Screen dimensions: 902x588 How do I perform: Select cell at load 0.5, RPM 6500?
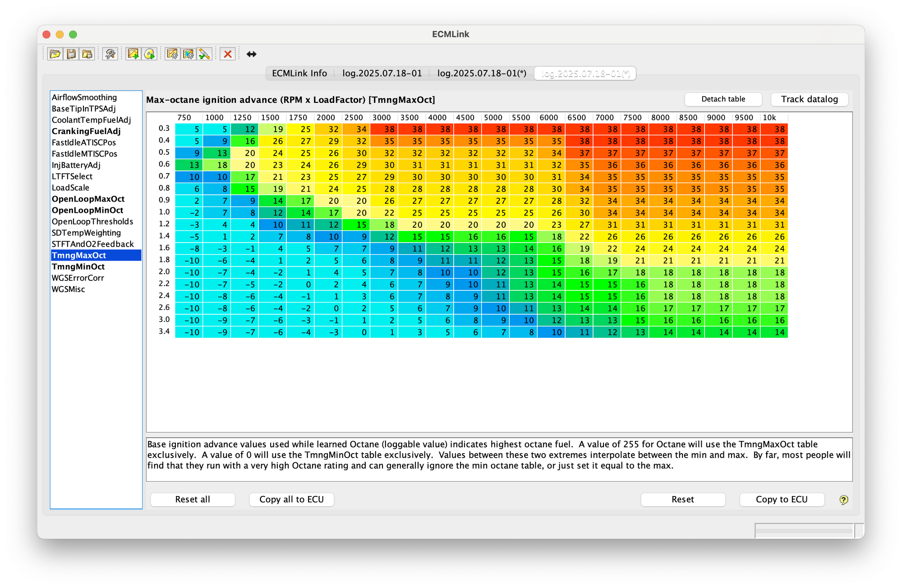tap(579, 153)
